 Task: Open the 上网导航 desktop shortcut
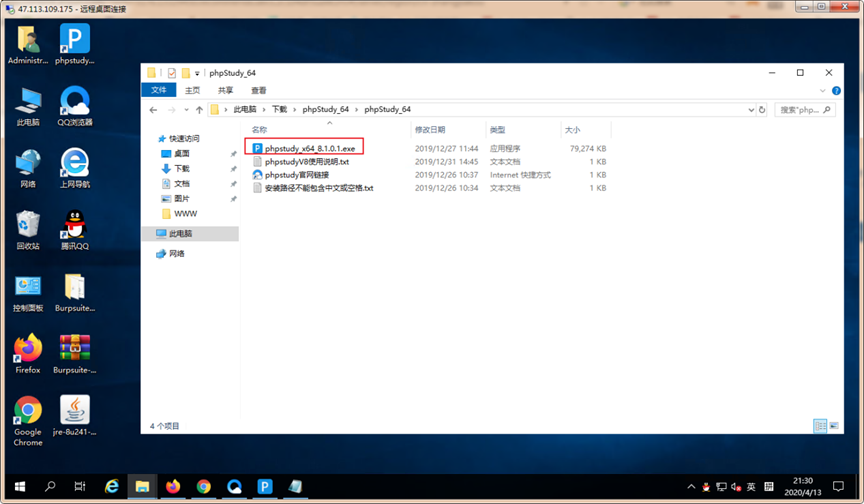click(75, 169)
